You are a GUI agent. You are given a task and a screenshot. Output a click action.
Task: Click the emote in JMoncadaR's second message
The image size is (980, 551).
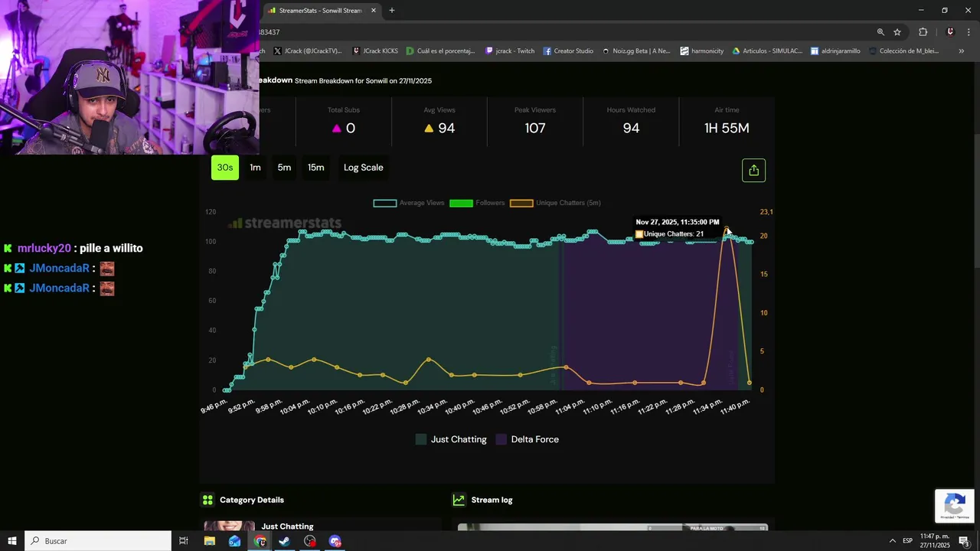[107, 289]
